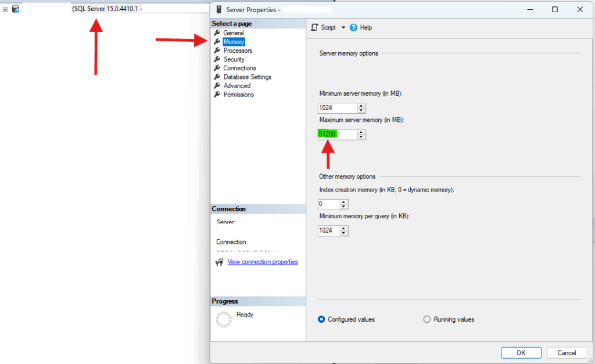Close the Server Properties dialog

click(580, 9)
